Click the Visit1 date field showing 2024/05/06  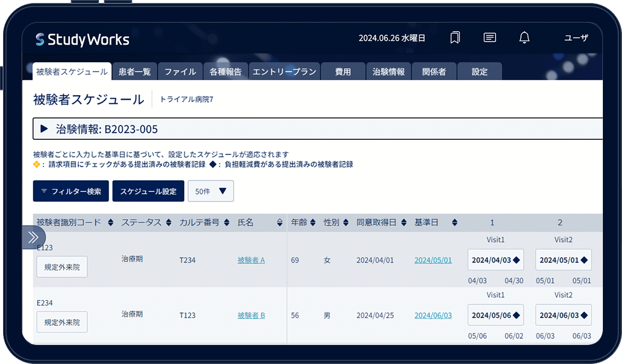(496, 315)
